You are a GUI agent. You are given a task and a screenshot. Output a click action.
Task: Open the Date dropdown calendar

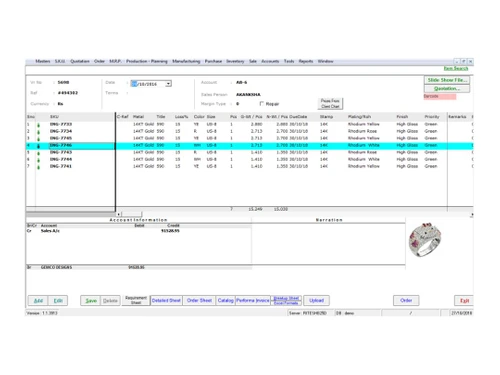pos(168,84)
